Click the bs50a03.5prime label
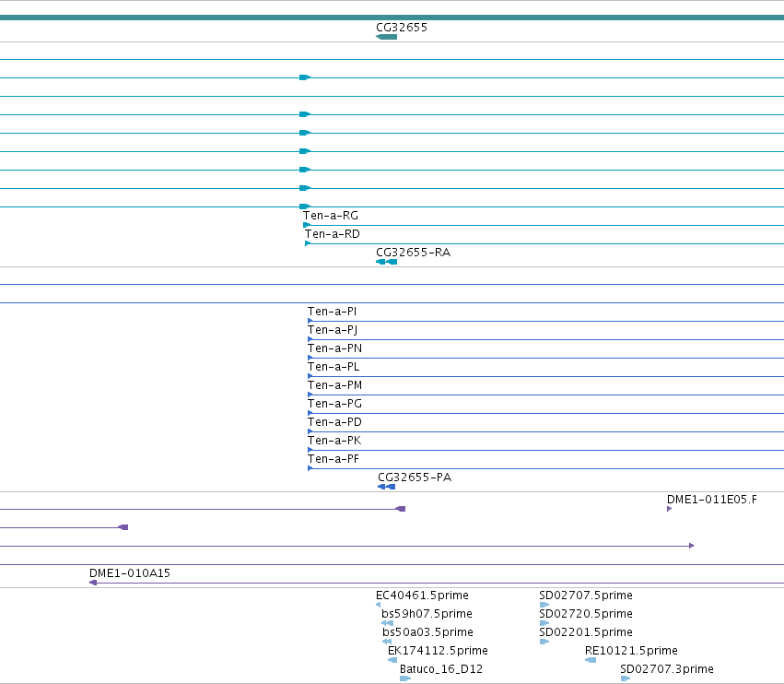 click(x=428, y=632)
